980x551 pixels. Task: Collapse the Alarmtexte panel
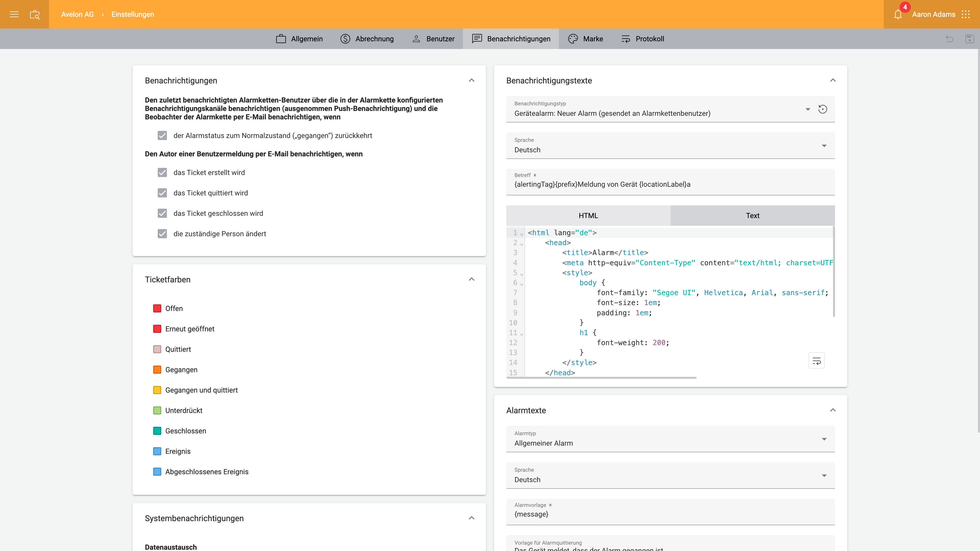[x=833, y=410]
